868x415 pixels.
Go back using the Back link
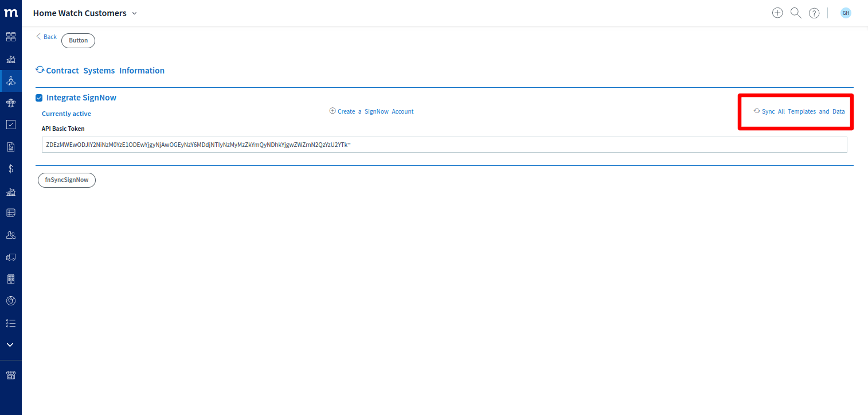pyautogui.click(x=46, y=37)
